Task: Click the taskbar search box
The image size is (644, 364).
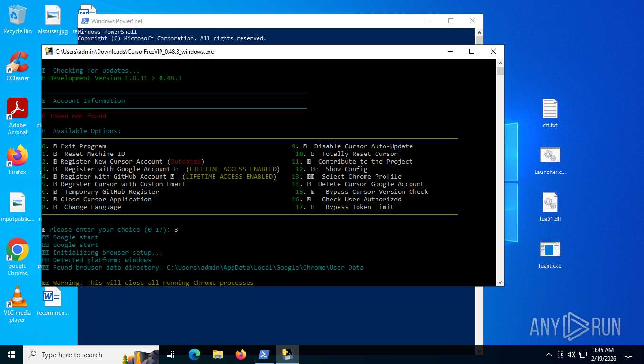Action: [91, 355]
